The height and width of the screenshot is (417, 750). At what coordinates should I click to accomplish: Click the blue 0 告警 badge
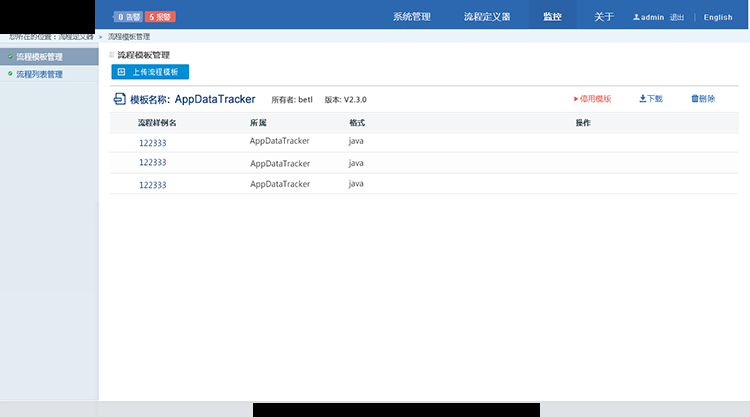click(128, 17)
